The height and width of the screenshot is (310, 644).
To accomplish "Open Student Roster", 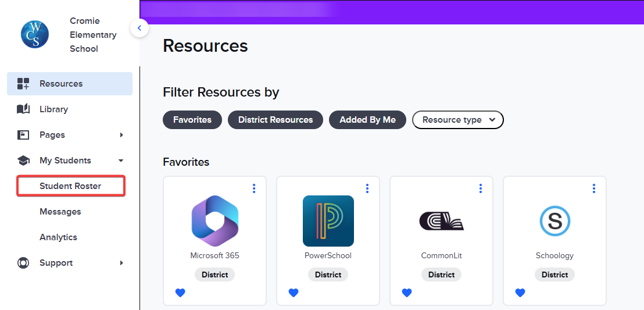I will [x=71, y=186].
